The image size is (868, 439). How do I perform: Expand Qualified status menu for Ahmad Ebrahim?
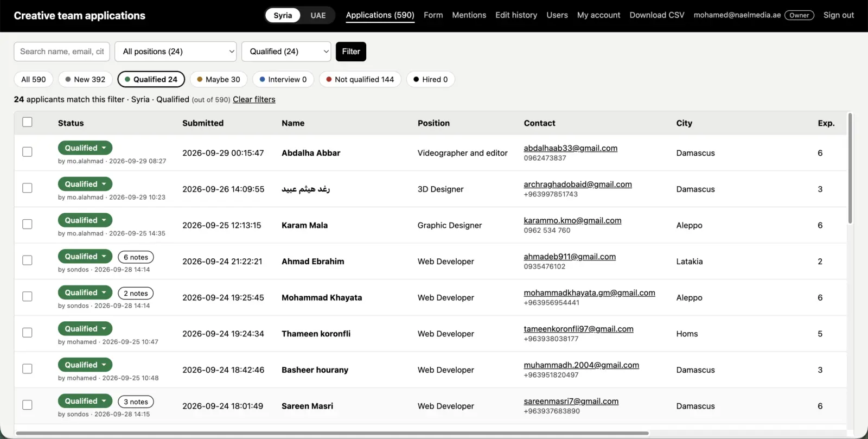pos(85,256)
